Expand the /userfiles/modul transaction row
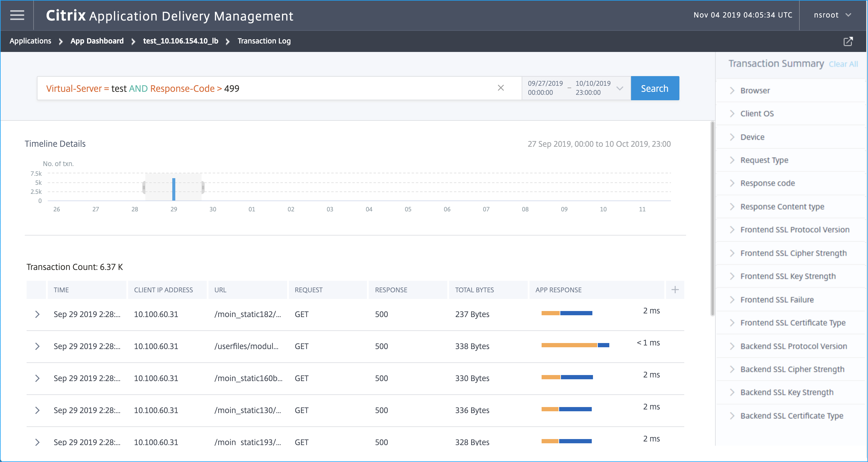This screenshot has width=868, height=462. 37,346
